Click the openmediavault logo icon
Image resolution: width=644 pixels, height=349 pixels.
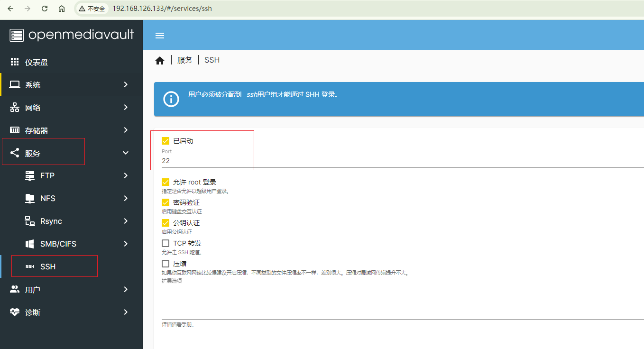point(17,35)
